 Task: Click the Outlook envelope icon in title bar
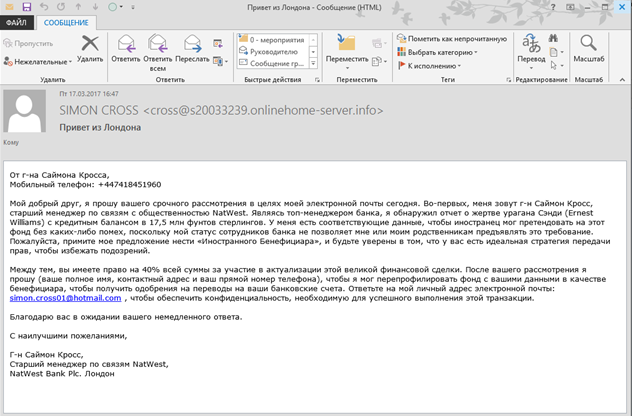(9, 7)
